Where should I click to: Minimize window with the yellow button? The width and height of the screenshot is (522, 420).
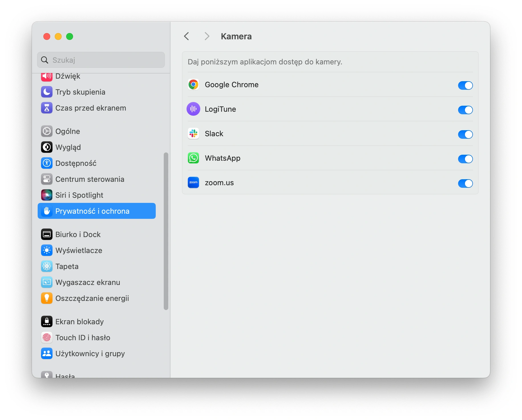[58, 36]
